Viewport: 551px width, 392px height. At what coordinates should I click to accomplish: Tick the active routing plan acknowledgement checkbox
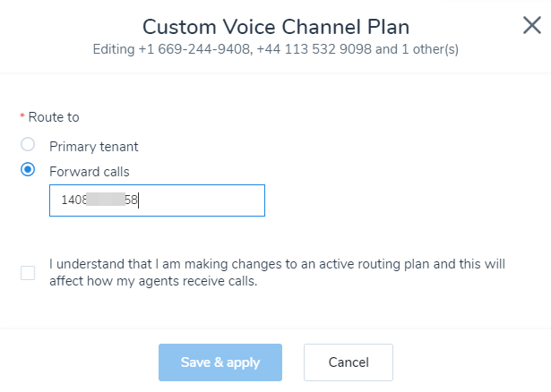[28, 273]
